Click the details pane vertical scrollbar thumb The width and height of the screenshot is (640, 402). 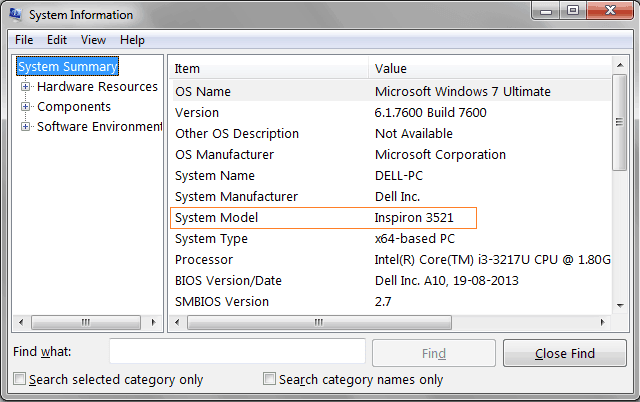620,122
